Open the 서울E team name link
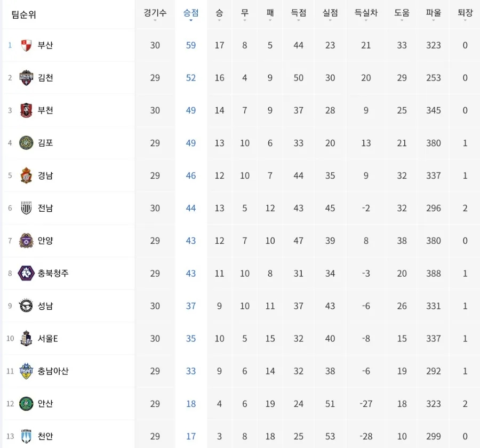This screenshot has width=480, height=448. tap(48, 338)
